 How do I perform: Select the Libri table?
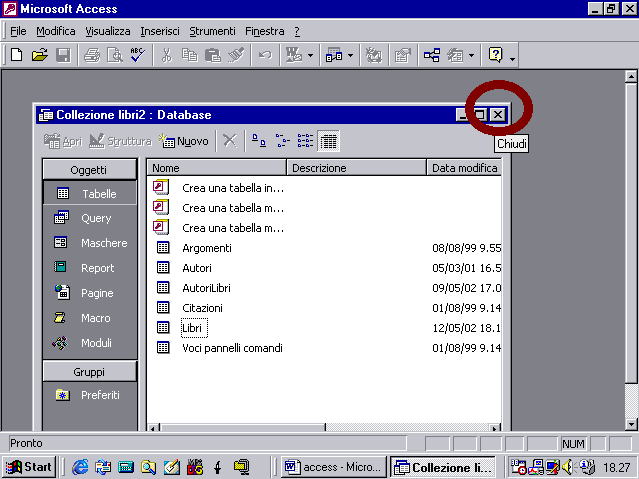194,328
